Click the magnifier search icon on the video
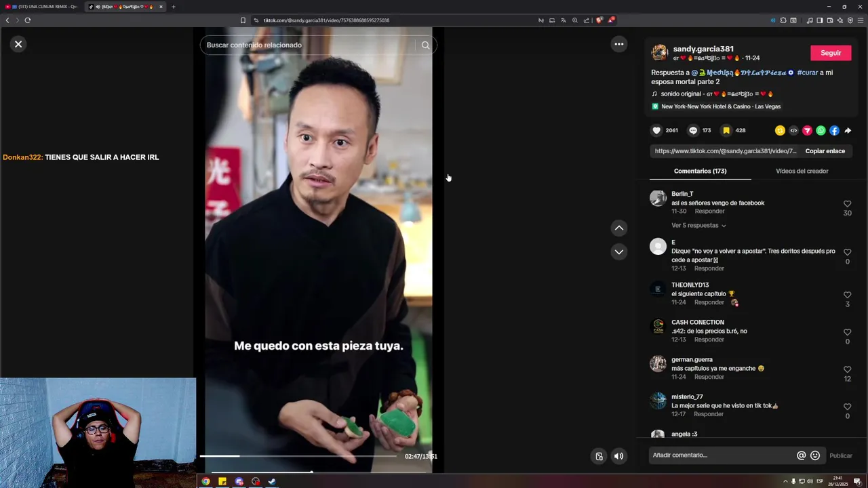The image size is (868, 488). 426,45
